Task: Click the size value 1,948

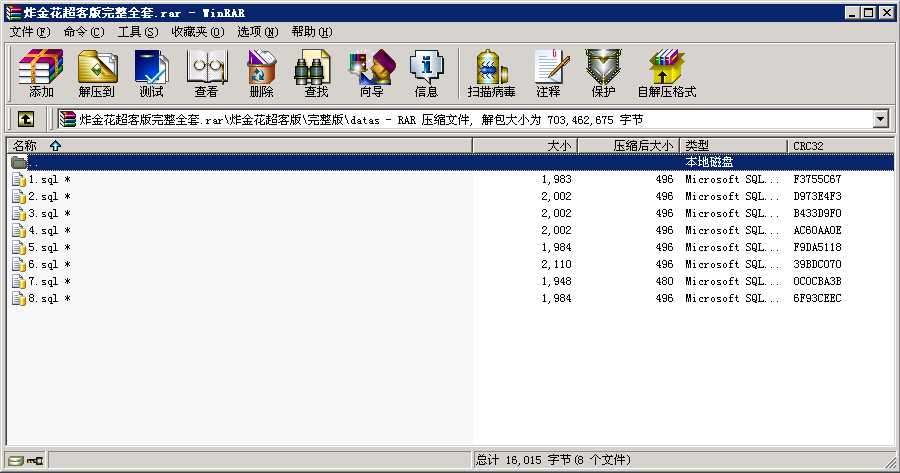Action: (x=556, y=281)
